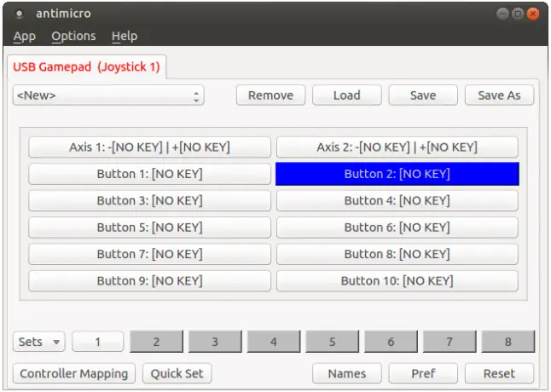Click the highlighted Button 2 mapping
The height and width of the screenshot is (392, 551).
coord(397,174)
